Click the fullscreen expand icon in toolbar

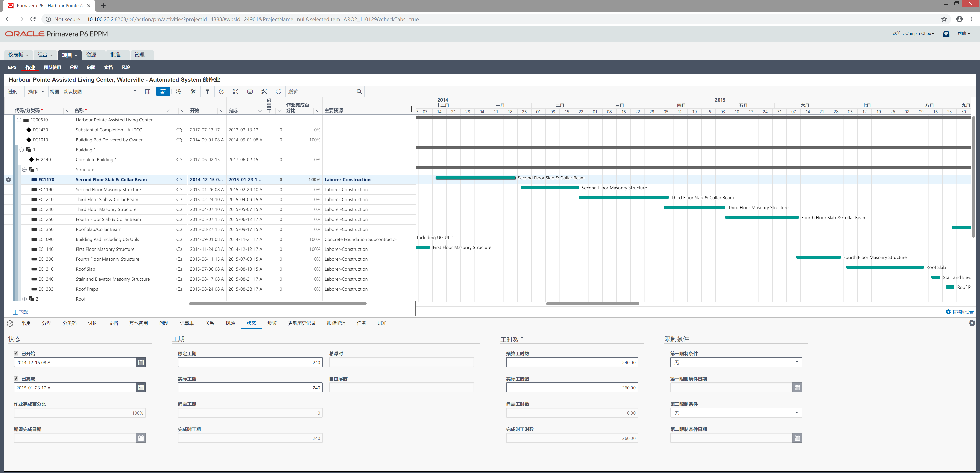tap(236, 91)
